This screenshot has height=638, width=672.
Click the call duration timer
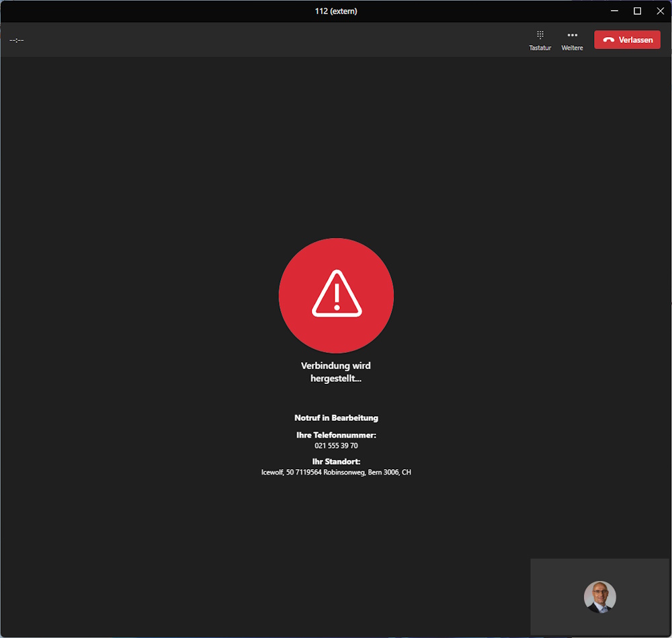(17, 40)
